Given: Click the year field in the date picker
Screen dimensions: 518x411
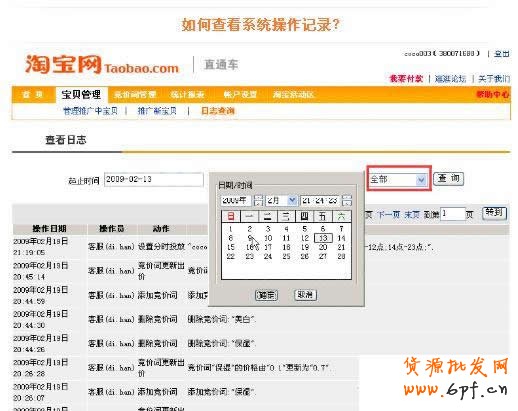Looking at the screenshot, I should pos(236,200).
